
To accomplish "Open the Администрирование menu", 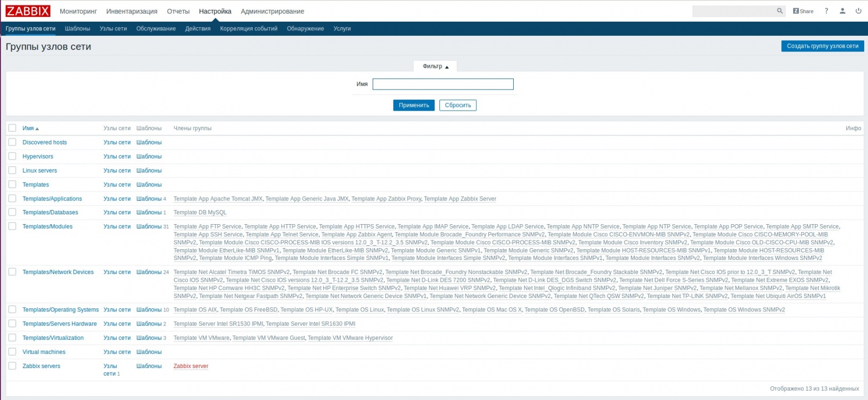I will 272,11.
